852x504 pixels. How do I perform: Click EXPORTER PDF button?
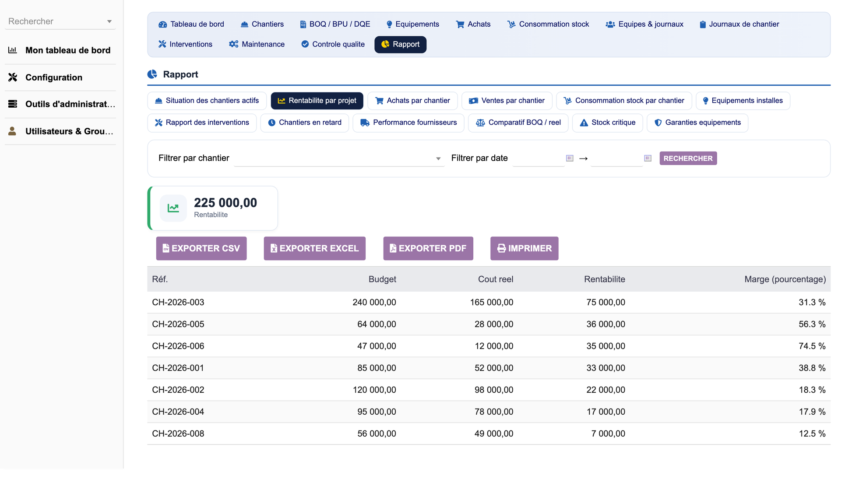(x=428, y=248)
